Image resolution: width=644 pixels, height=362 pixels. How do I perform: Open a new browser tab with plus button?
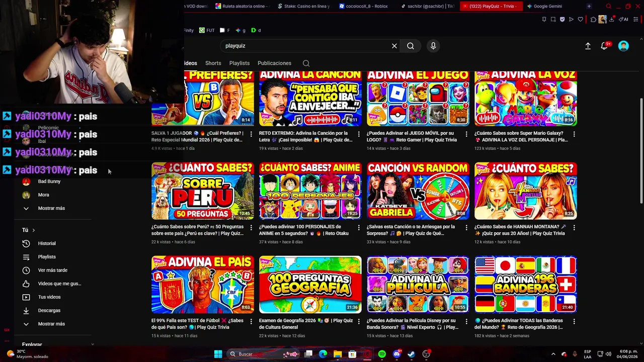(589, 6)
